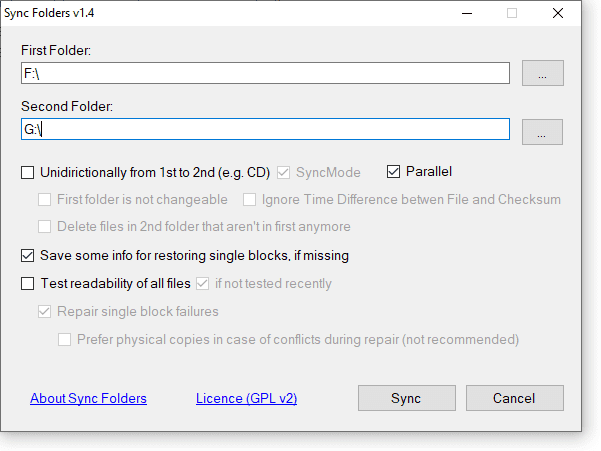Toggle Repair single block failures

(x=44, y=311)
